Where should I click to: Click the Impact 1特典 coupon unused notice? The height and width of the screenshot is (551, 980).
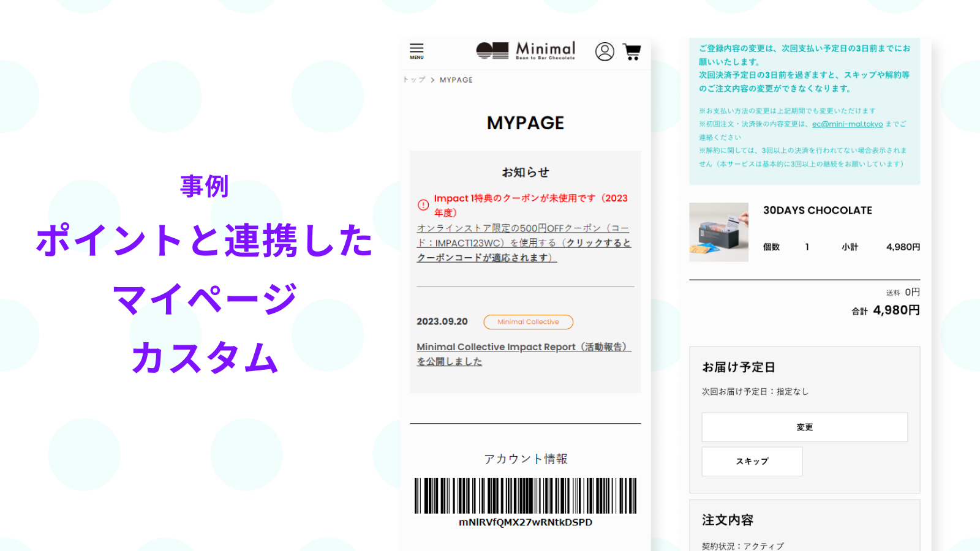click(x=530, y=205)
